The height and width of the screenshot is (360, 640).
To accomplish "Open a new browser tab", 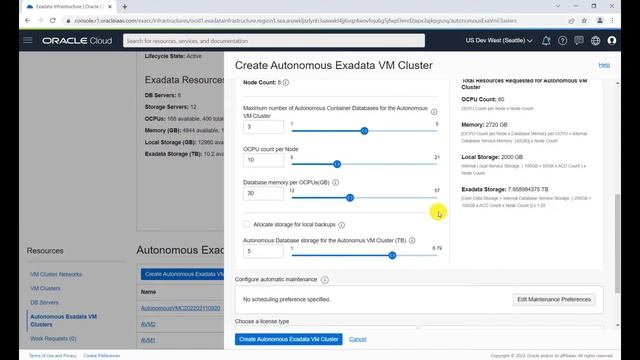I will click(x=124, y=7).
